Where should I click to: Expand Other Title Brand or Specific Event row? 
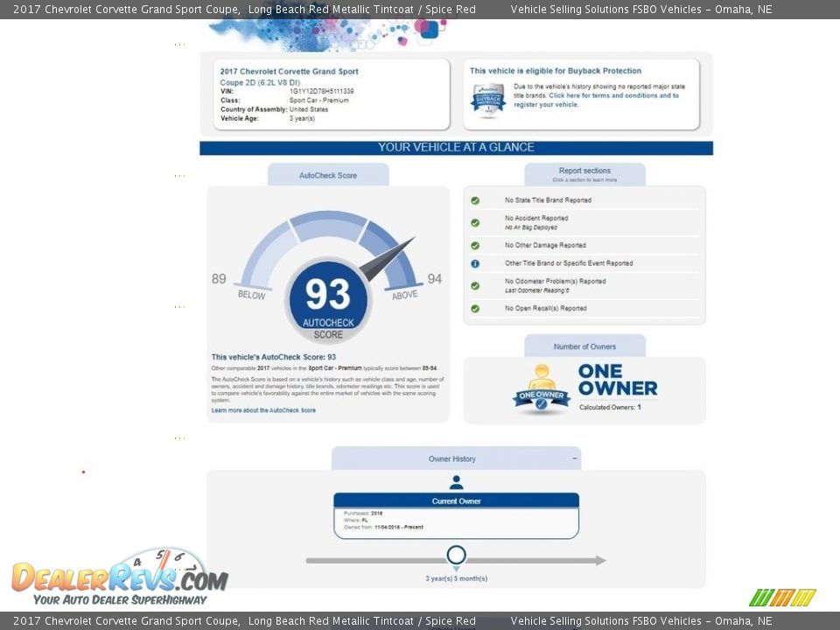tap(568, 263)
